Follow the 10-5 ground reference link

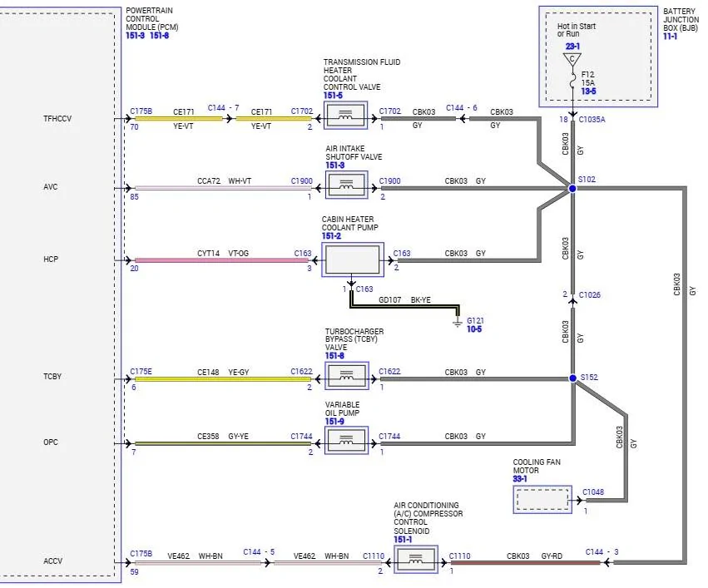click(x=474, y=329)
